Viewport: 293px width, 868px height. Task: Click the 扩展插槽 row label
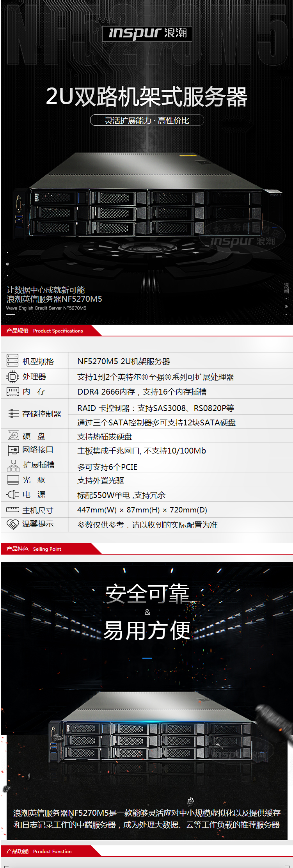pyautogui.click(x=39, y=465)
